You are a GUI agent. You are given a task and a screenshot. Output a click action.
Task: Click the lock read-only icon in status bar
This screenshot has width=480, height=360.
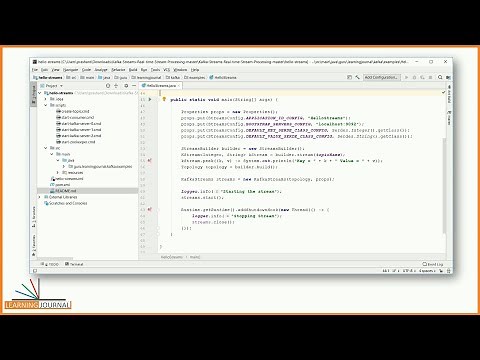pos(441,271)
